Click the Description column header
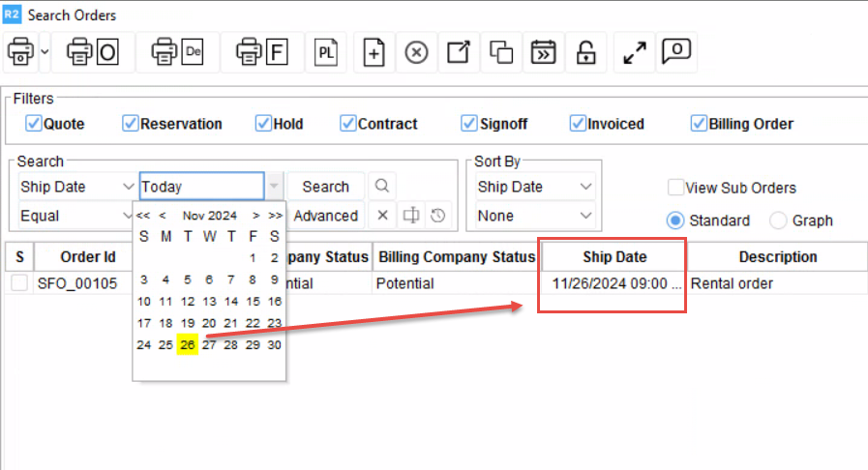 click(x=778, y=257)
